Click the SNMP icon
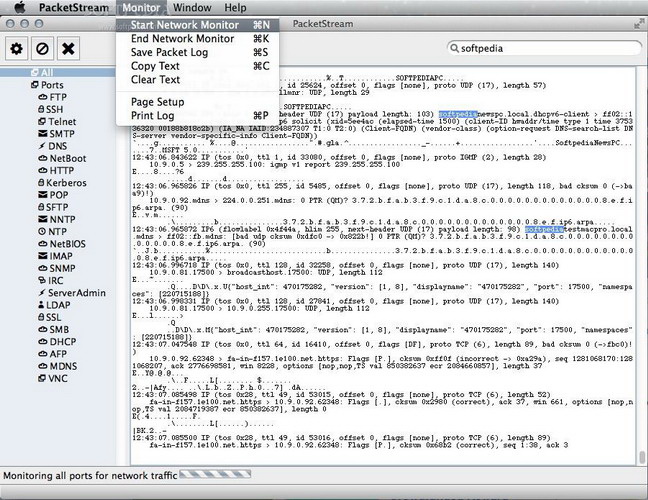 click(x=43, y=268)
